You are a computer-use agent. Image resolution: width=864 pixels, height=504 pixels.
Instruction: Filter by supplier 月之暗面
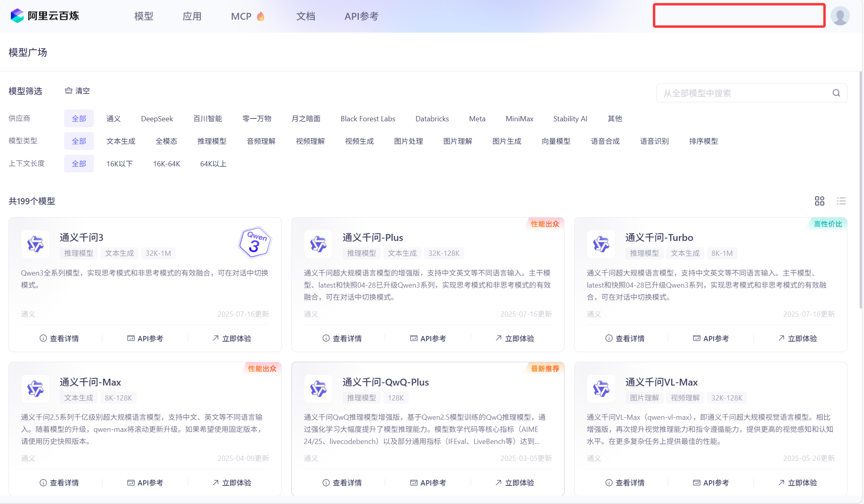306,118
